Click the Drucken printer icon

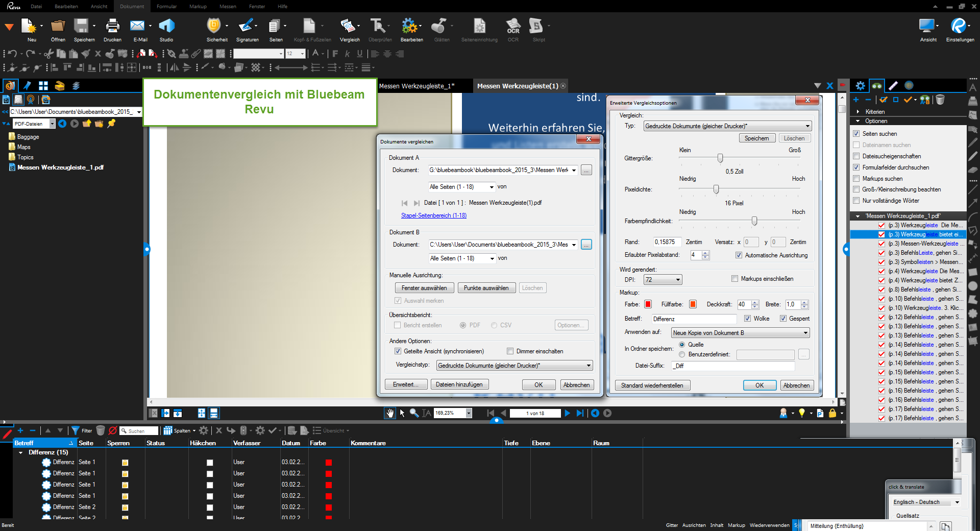tap(112, 26)
